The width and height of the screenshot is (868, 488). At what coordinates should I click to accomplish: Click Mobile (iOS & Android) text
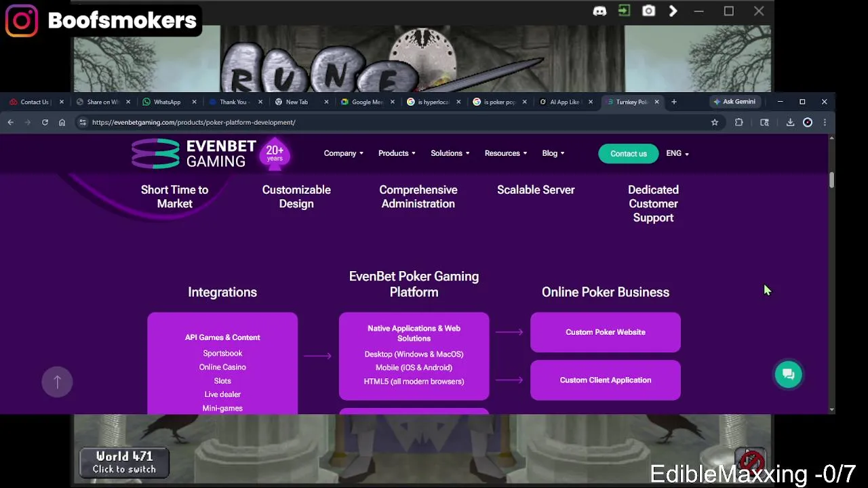click(x=414, y=367)
